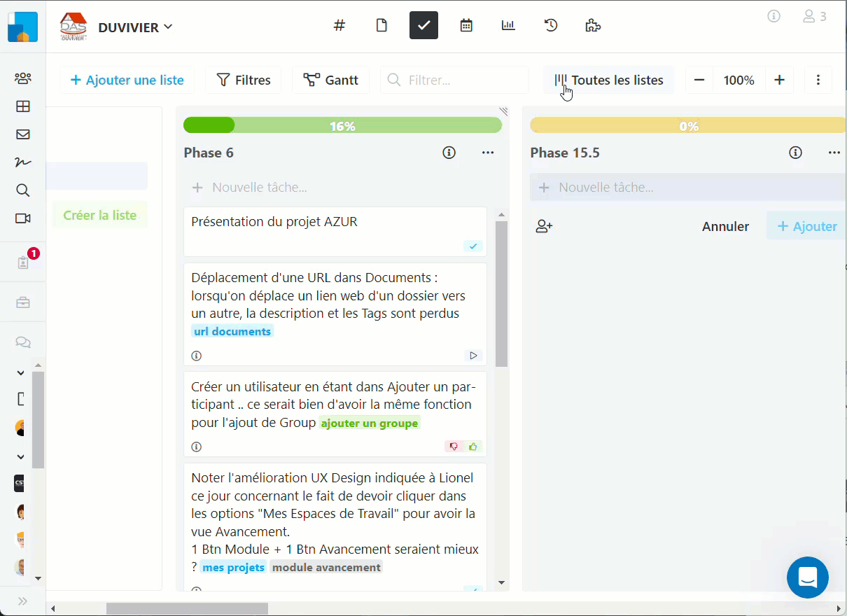Click the 100% zoom value
This screenshot has width=847, height=616.
(x=739, y=80)
